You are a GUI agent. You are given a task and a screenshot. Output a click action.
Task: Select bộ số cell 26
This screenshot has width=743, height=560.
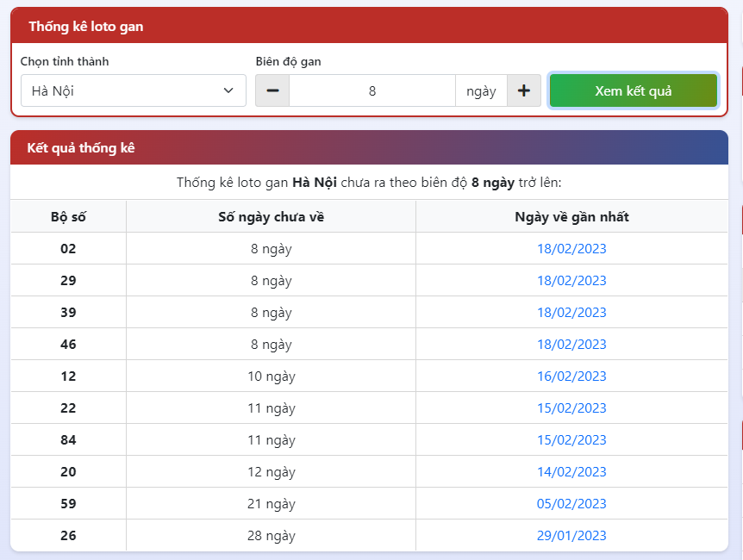pyautogui.click(x=68, y=535)
